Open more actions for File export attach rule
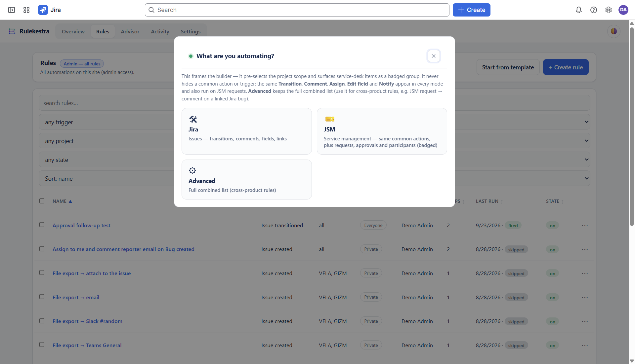This screenshot has height=364, width=635. (585, 273)
